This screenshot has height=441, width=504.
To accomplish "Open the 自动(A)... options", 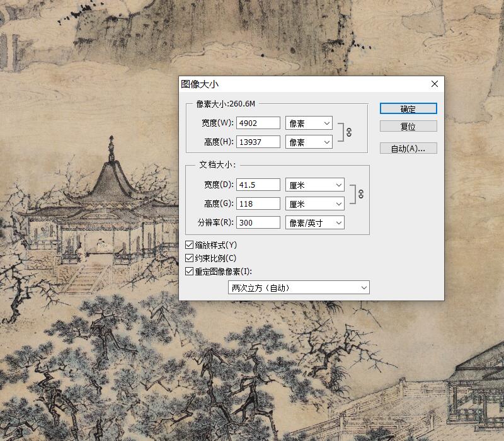I will pos(408,148).
